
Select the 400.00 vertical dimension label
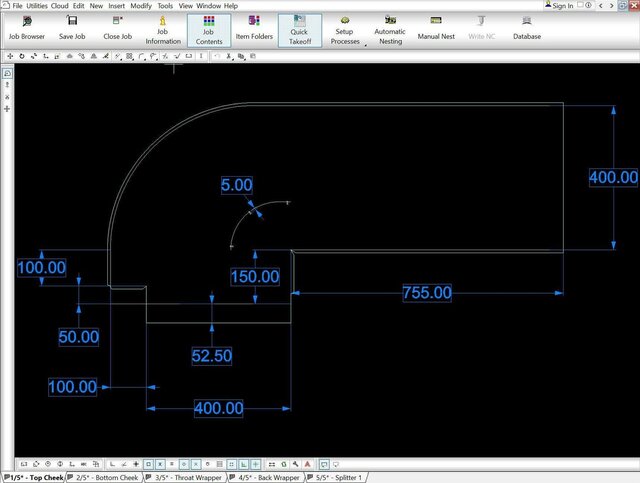pyautogui.click(x=612, y=177)
